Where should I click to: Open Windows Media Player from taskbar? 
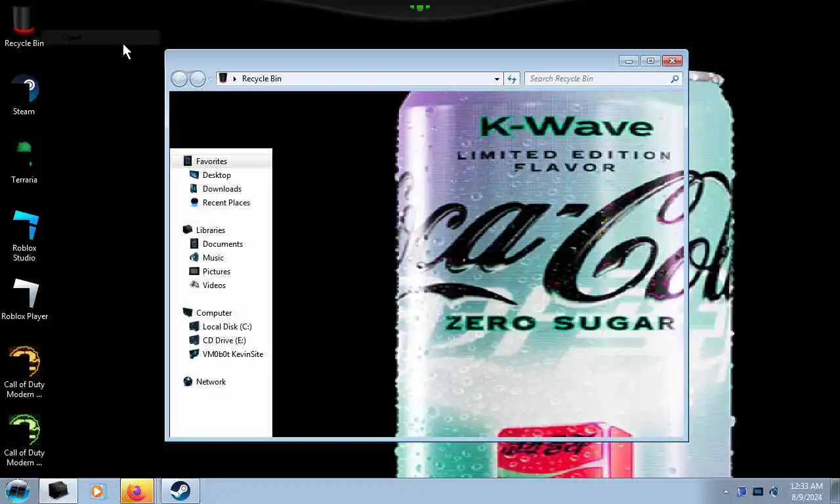click(97, 491)
